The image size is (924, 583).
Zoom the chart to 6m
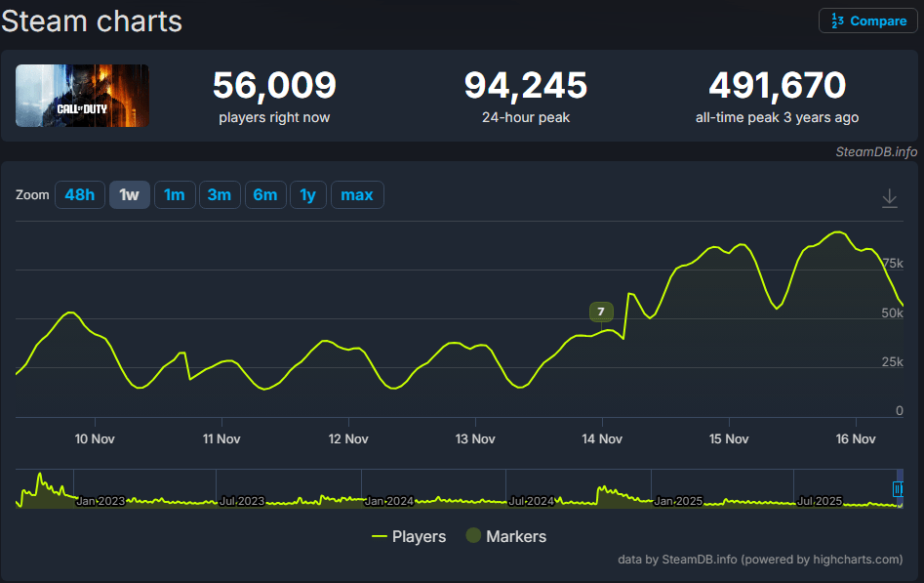click(264, 195)
